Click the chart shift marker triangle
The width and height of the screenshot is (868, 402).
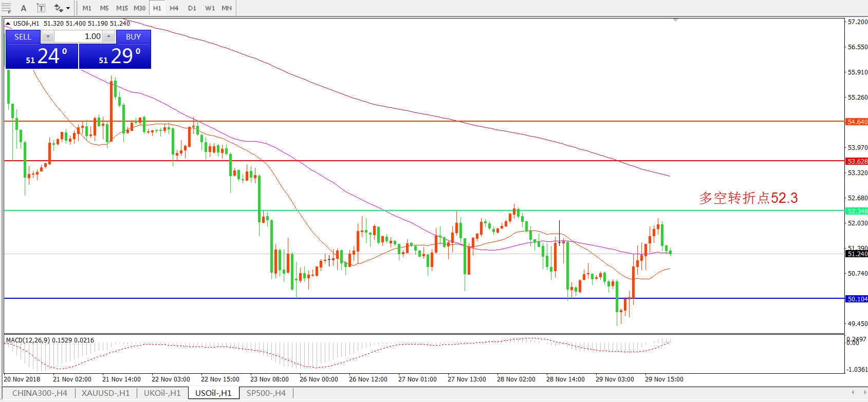675,20
